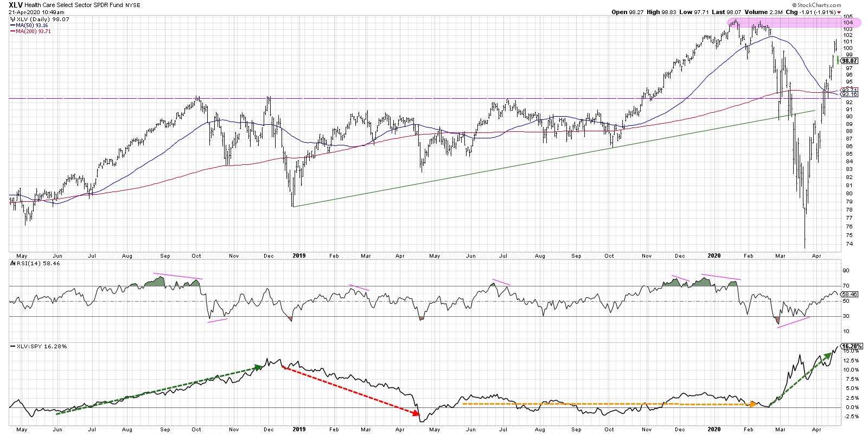This screenshot has height=434, width=868.
Task: Click the green arrowhead ending the first uptrend in XLV:SPY
Action: click(x=259, y=367)
